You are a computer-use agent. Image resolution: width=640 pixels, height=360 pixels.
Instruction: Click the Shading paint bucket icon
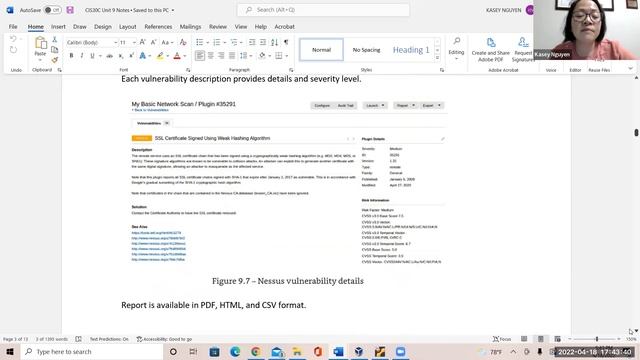point(262,56)
